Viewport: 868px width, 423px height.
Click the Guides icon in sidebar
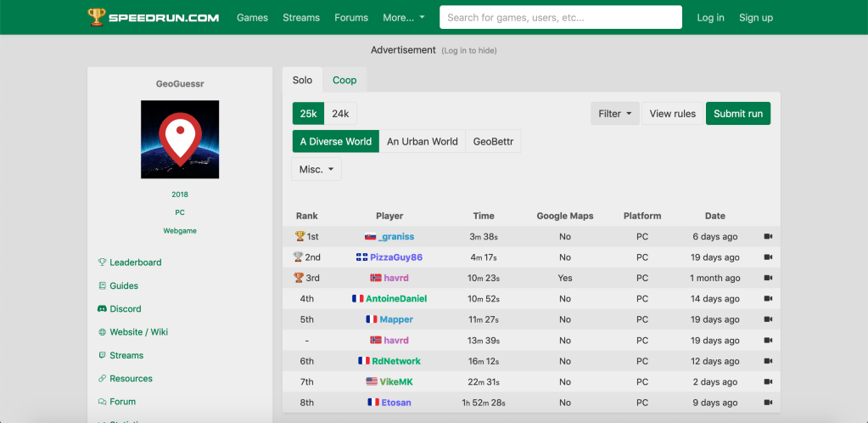(102, 286)
